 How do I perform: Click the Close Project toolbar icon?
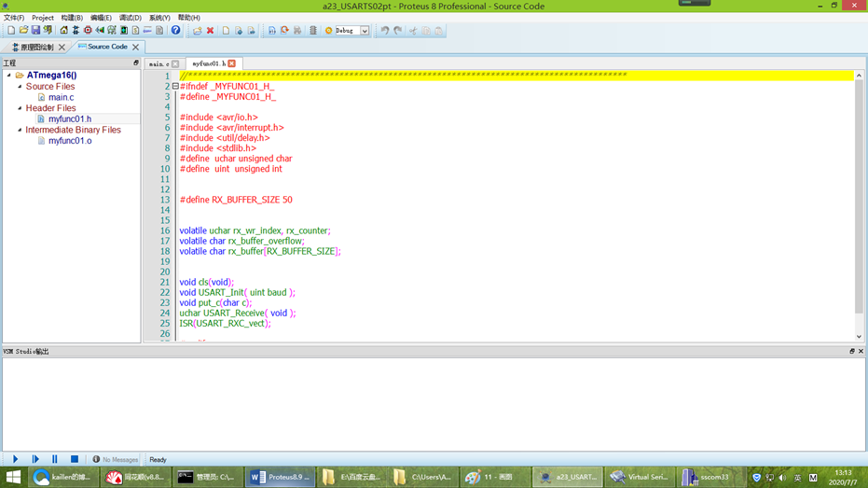point(48,31)
